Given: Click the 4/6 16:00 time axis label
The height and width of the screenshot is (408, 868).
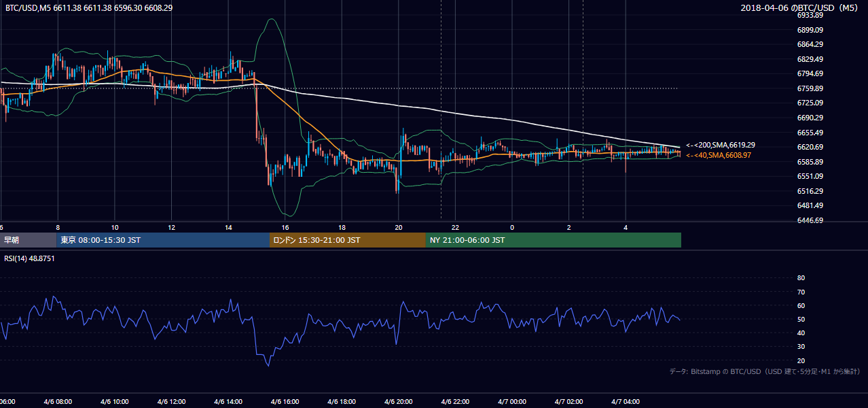Looking at the screenshot, I should click(x=285, y=402).
